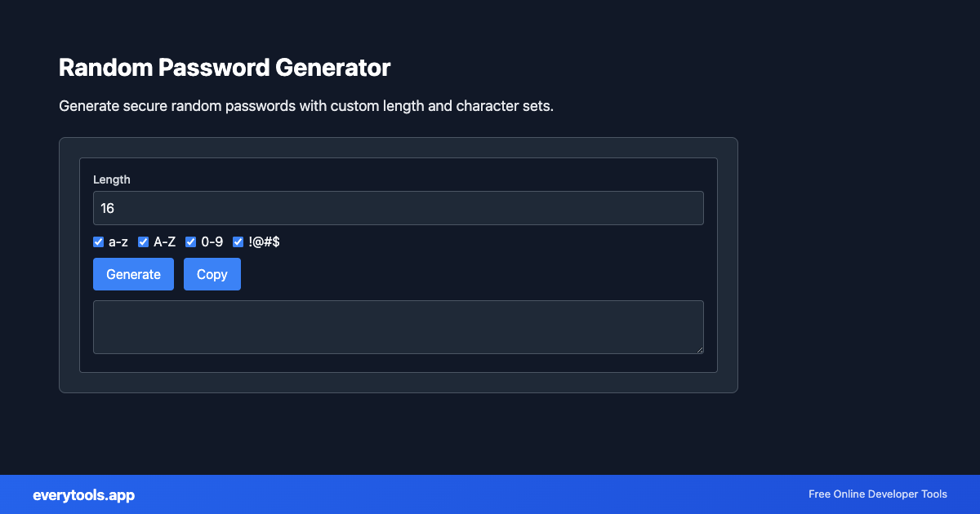The height and width of the screenshot is (514, 980).
Task: Disable the A-Z uppercase character set
Action: pyautogui.click(x=143, y=241)
